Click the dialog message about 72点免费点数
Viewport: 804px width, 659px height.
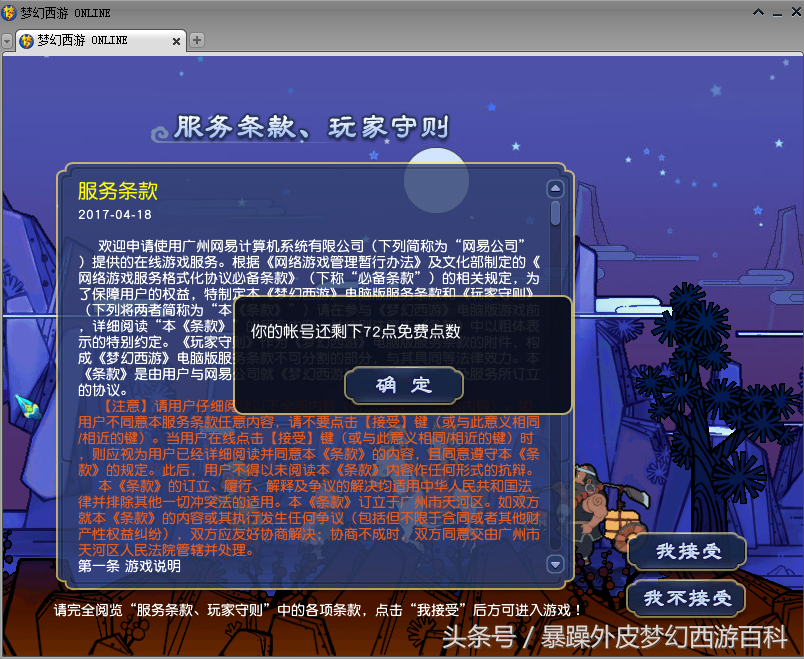coord(355,331)
